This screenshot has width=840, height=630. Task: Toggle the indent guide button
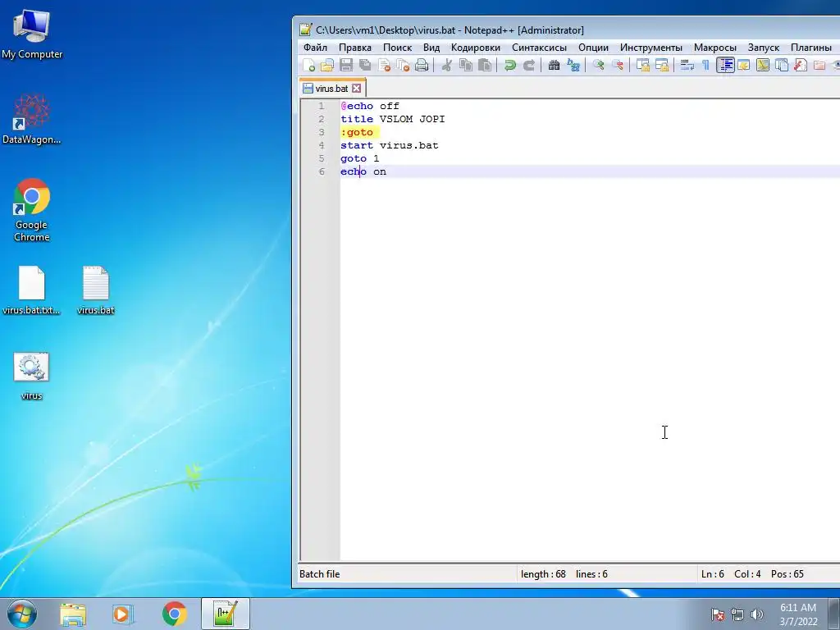tap(725, 66)
